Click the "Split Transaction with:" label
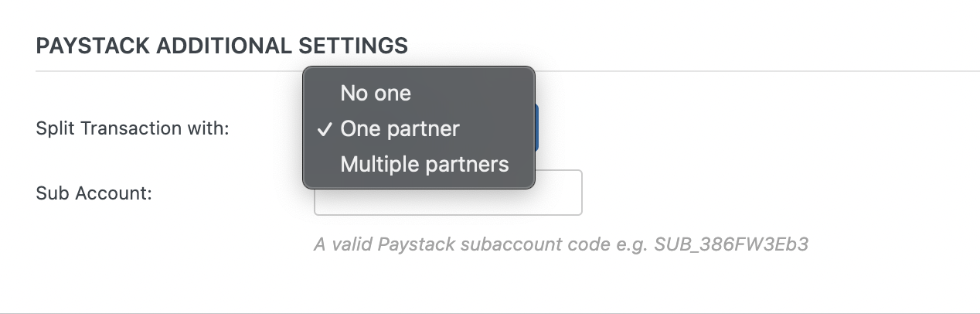980x314 pixels. 133,128
